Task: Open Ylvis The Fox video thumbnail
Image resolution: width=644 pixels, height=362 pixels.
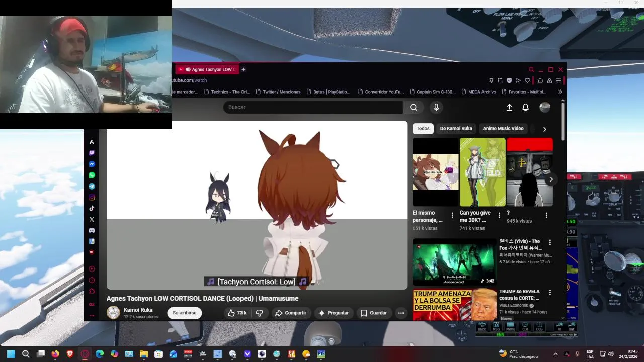Action: click(454, 262)
